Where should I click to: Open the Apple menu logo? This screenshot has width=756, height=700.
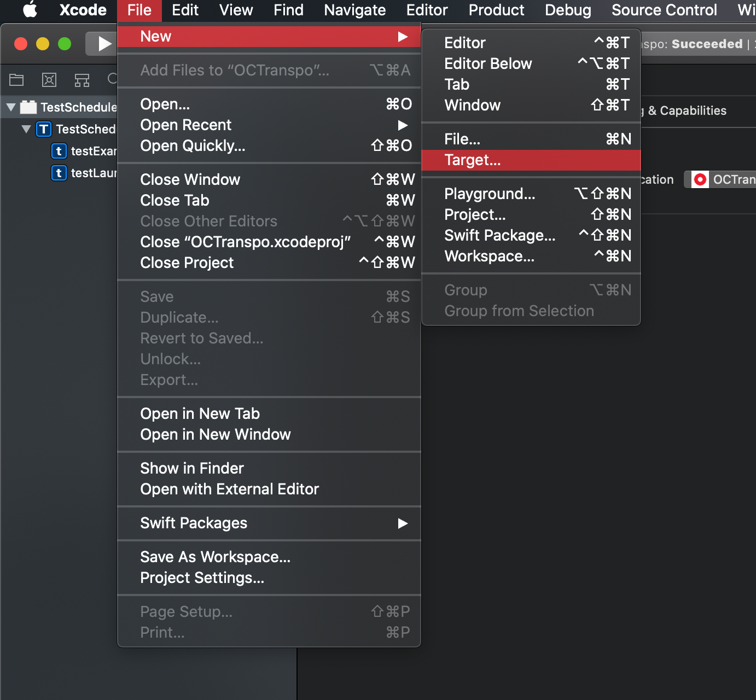(x=30, y=10)
